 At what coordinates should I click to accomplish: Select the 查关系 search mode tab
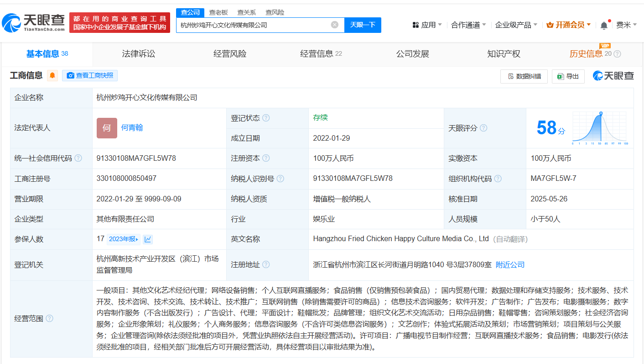coord(247,12)
